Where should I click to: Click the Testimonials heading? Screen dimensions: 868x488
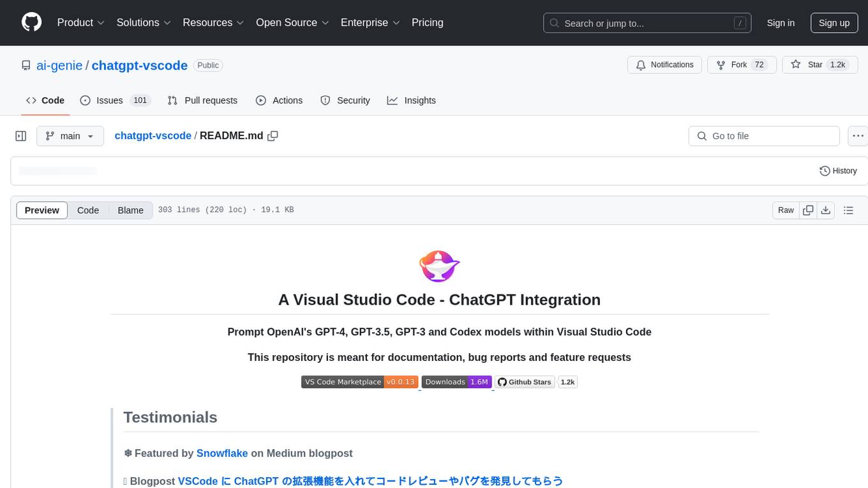coord(170,417)
